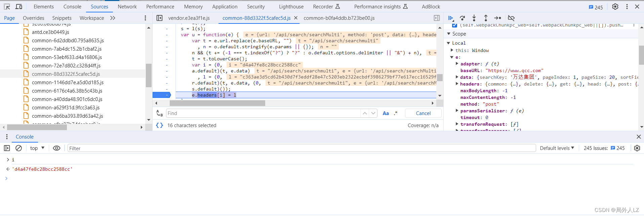Open common-1146dd7e.a5d0d185.js file
The height and width of the screenshot is (216, 644).
point(68,83)
